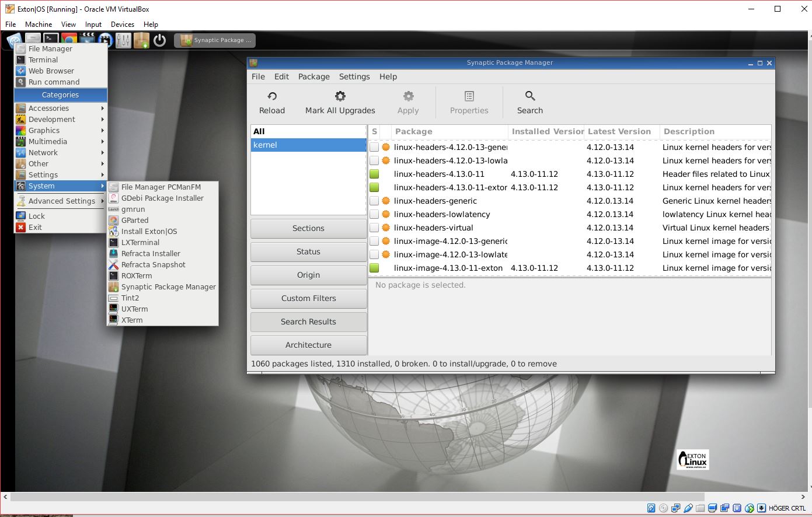This screenshot has height=517, width=812.
Task: Open Synaptic's Package menu
Action: 314,76
